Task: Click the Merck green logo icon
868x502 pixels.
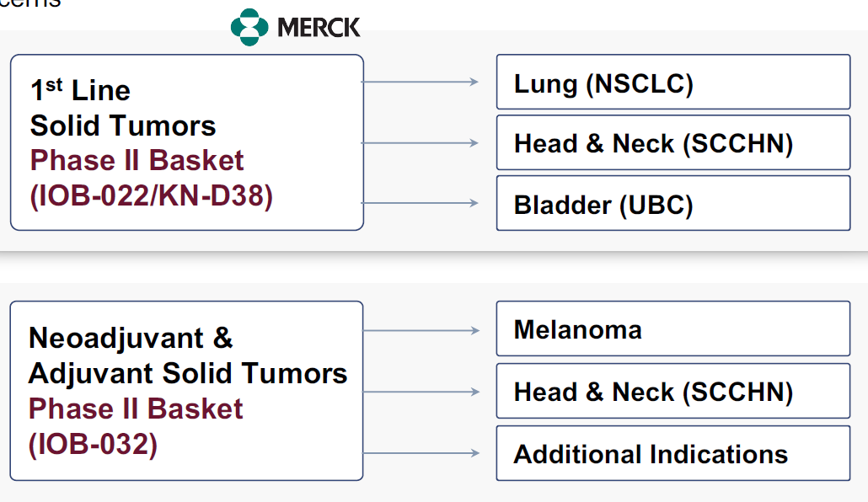Action: (x=249, y=27)
